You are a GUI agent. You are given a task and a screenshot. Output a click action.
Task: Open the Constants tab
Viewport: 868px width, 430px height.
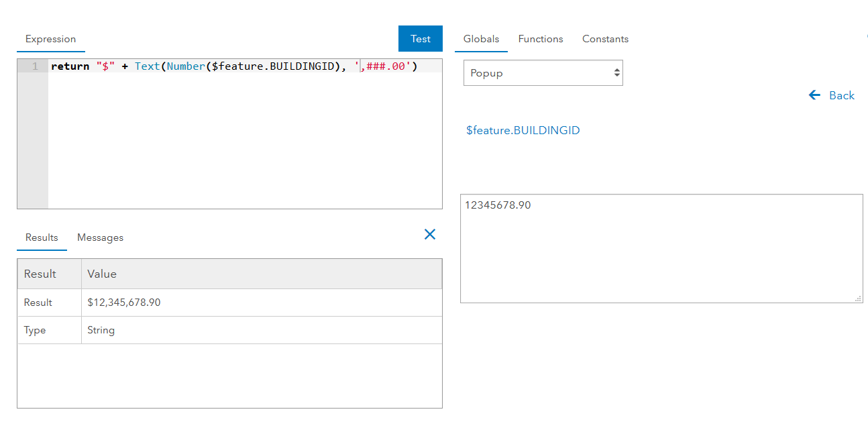point(605,39)
